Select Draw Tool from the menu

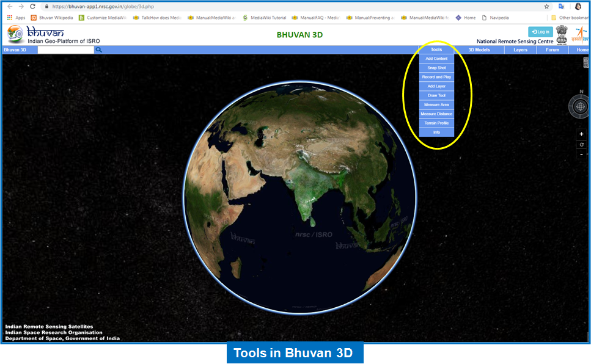pos(436,95)
